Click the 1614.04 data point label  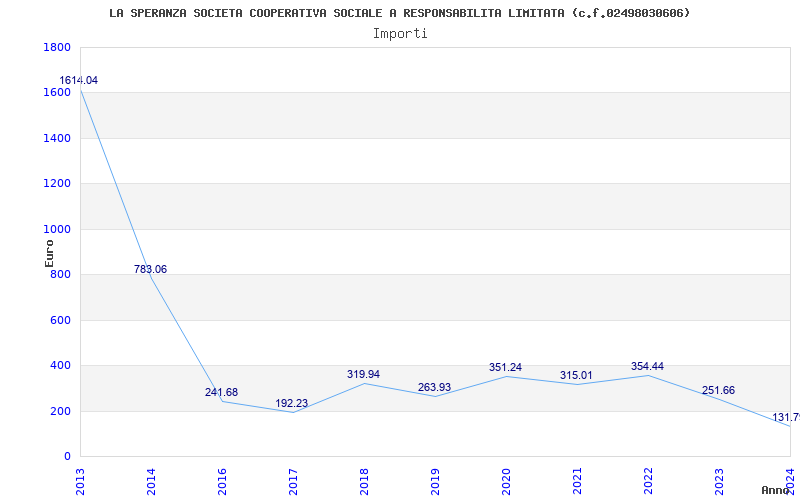point(78,80)
